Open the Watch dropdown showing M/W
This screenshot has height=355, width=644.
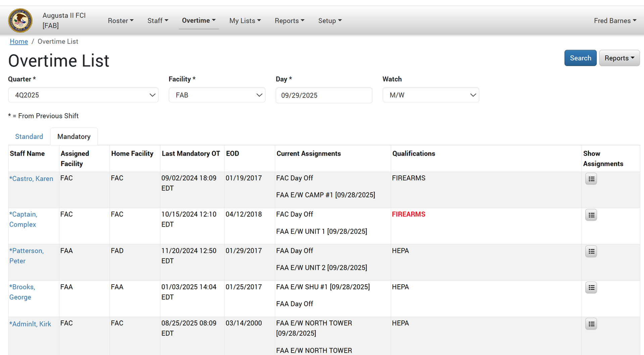coord(430,95)
